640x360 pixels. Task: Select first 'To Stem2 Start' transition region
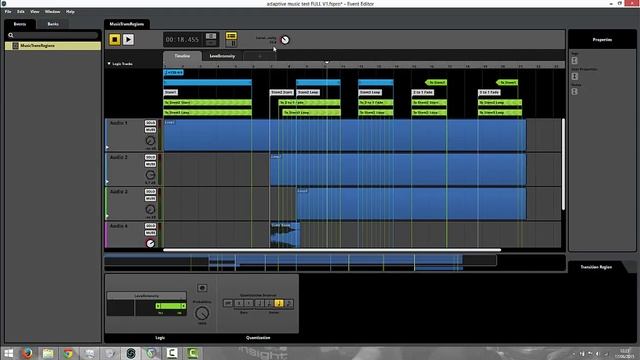point(207,102)
